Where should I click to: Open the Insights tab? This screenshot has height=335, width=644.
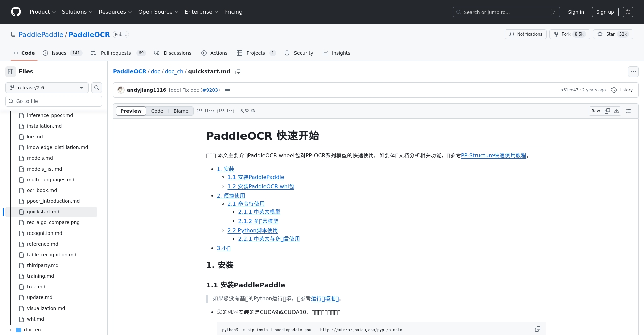pos(336,53)
